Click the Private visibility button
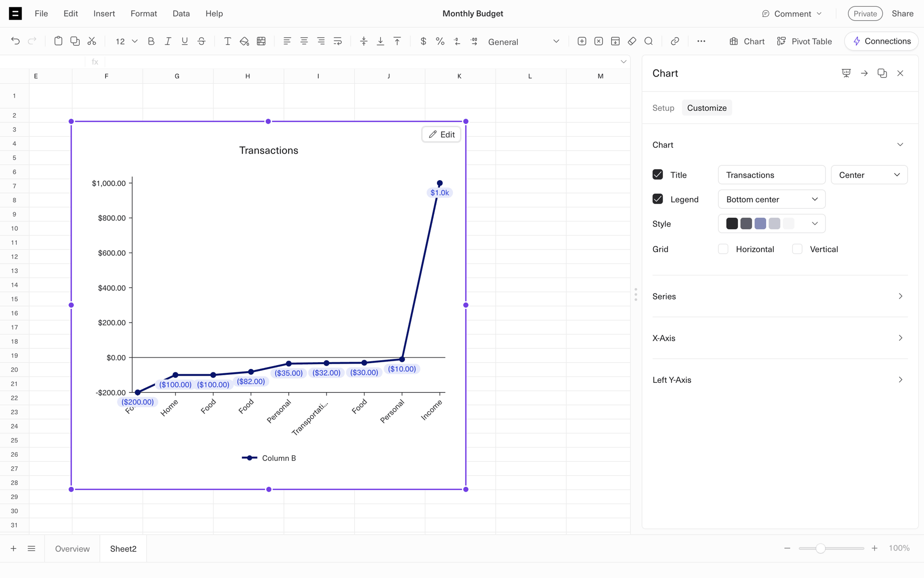 click(x=865, y=13)
